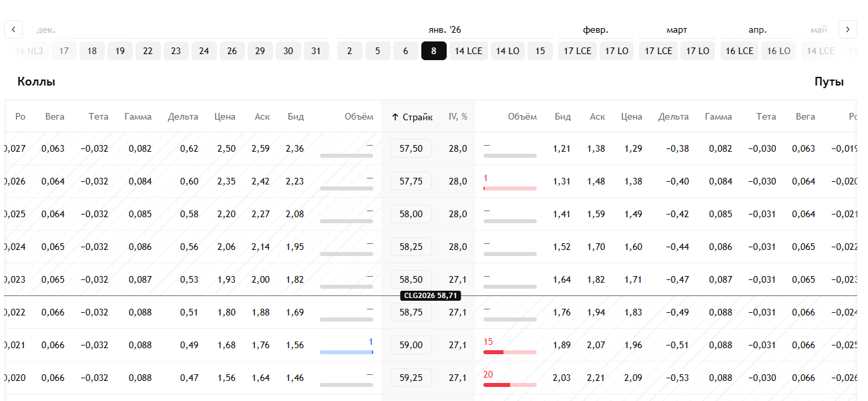868x401 pixels.
Task: Select the April 16 LCE expiration
Action: coord(739,51)
